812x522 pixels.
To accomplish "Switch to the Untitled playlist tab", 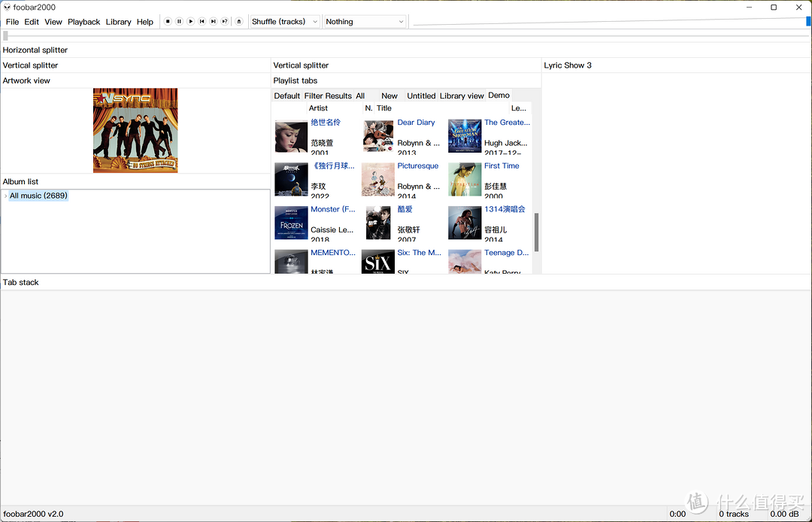I will coord(421,96).
